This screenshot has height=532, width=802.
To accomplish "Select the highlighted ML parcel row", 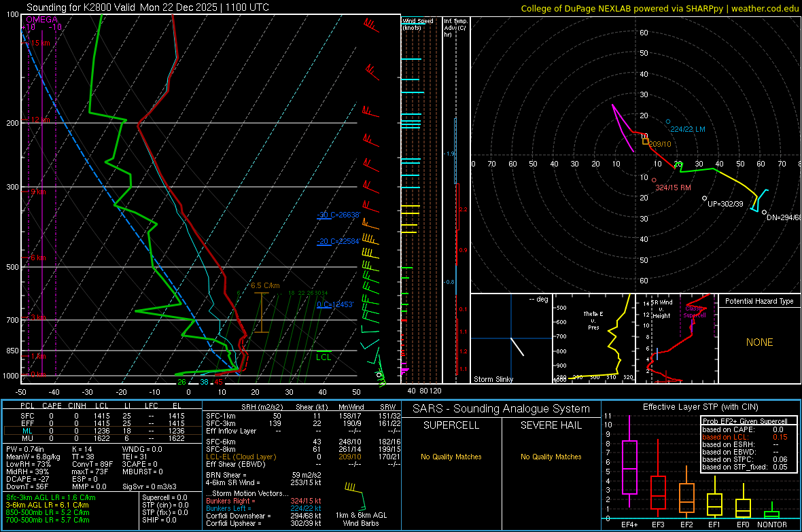I will [x=103, y=431].
